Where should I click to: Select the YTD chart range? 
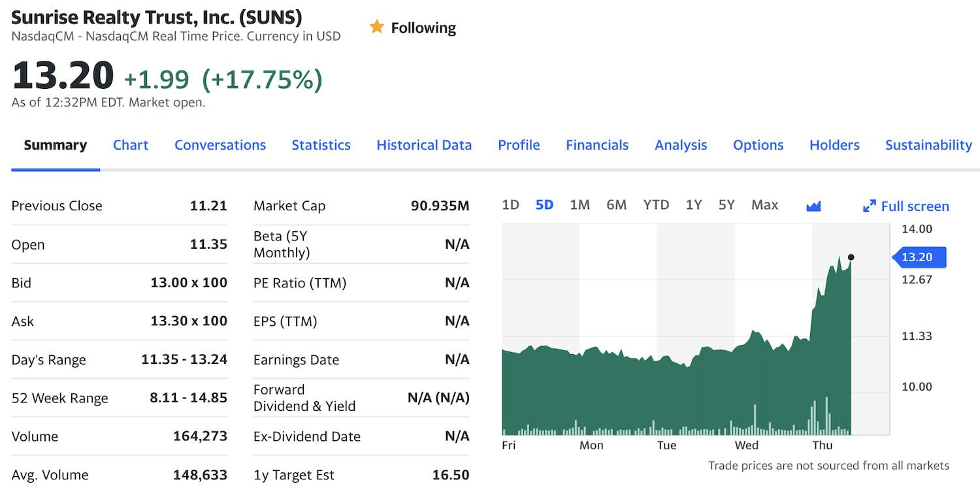(656, 205)
